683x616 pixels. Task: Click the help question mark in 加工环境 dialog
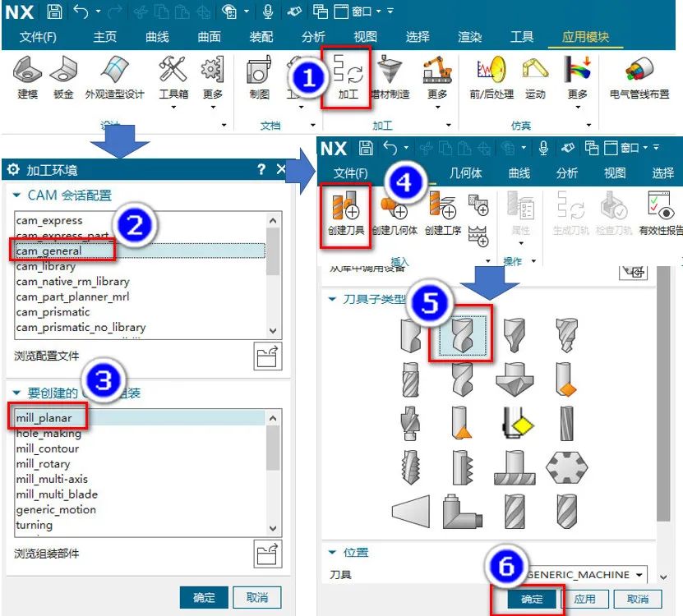click(261, 169)
